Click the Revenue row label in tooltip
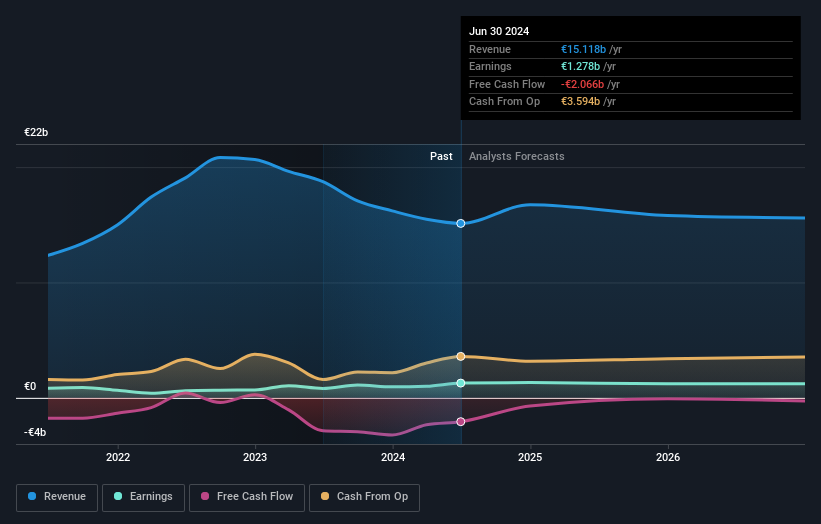 [x=490, y=49]
